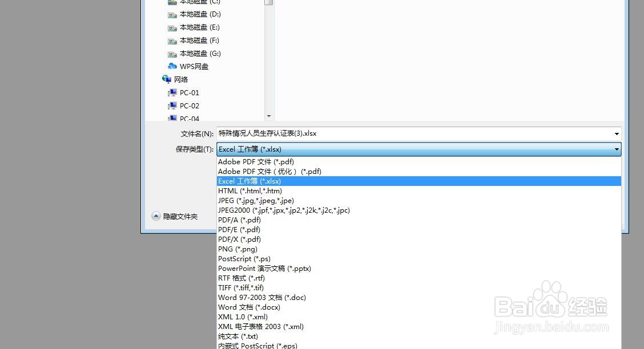The image size is (644, 349).
Task: Click the 本地磁盘 (G:) drive icon
Action: tap(172, 54)
